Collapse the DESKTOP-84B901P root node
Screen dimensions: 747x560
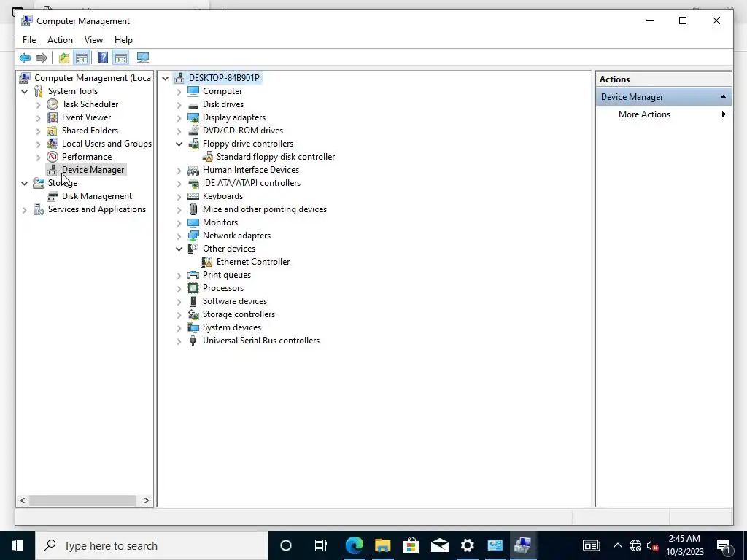tap(166, 78)
